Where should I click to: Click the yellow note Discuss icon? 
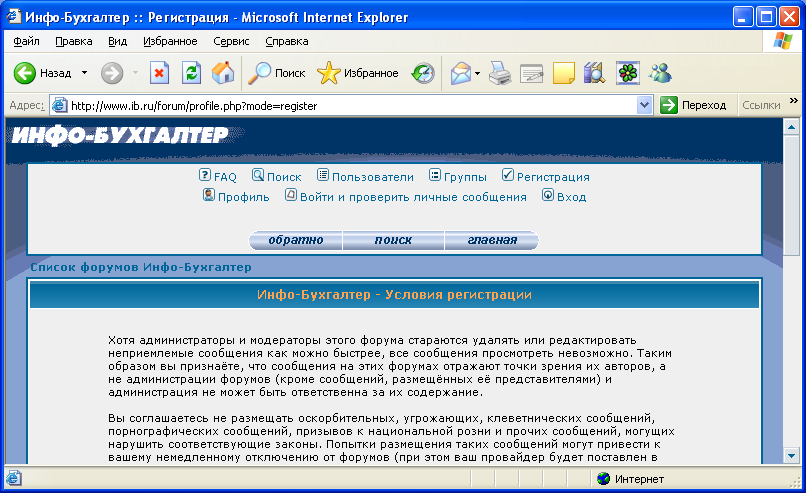point(563,73)
